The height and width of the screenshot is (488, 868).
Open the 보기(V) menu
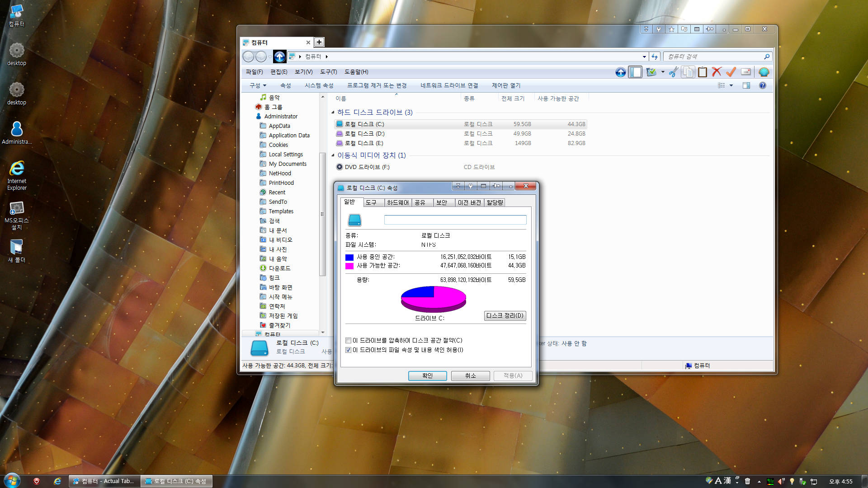(303, 72)
